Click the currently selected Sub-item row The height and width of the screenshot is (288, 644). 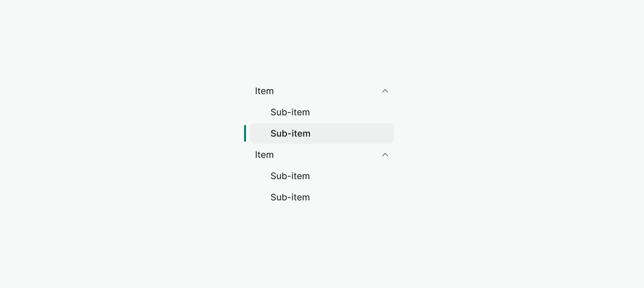(322, 133)
